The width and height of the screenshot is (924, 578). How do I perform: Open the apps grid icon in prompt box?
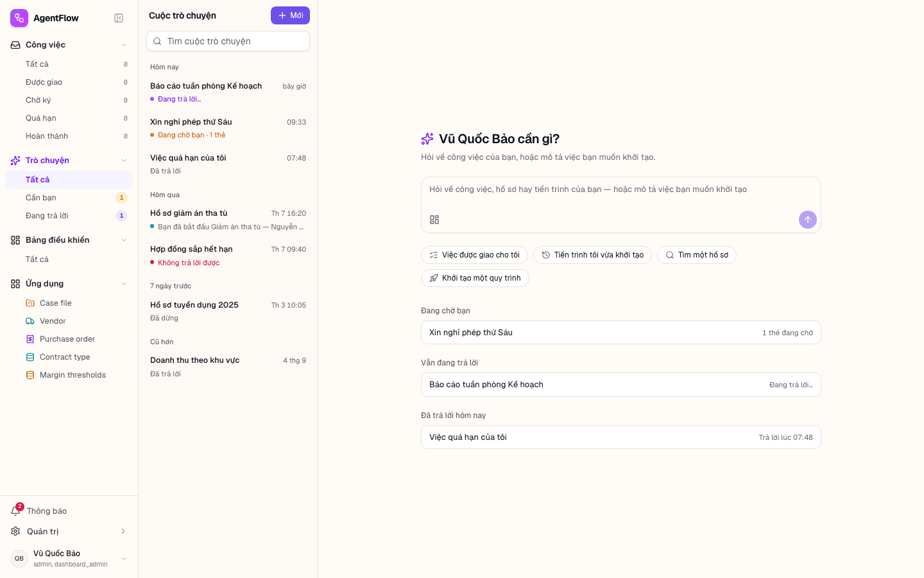[x=434, y=220]
